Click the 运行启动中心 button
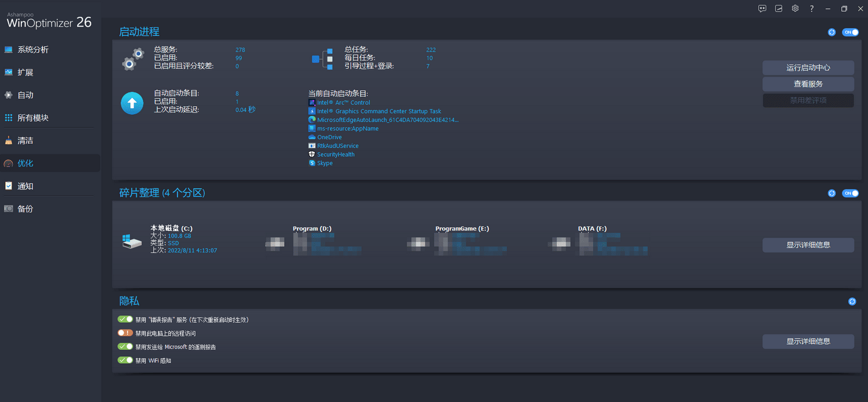This screenshot has height=402, width=868. tap(808, 68)
